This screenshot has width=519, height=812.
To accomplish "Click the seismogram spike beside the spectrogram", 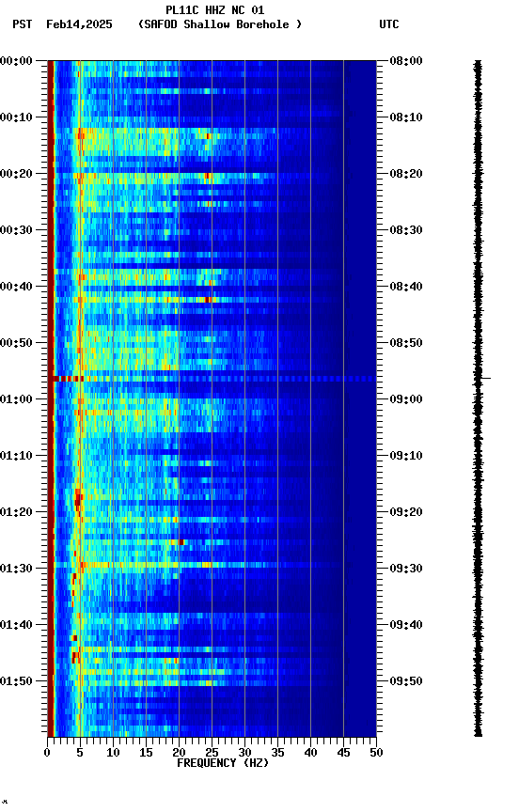I will coord(482,379).
